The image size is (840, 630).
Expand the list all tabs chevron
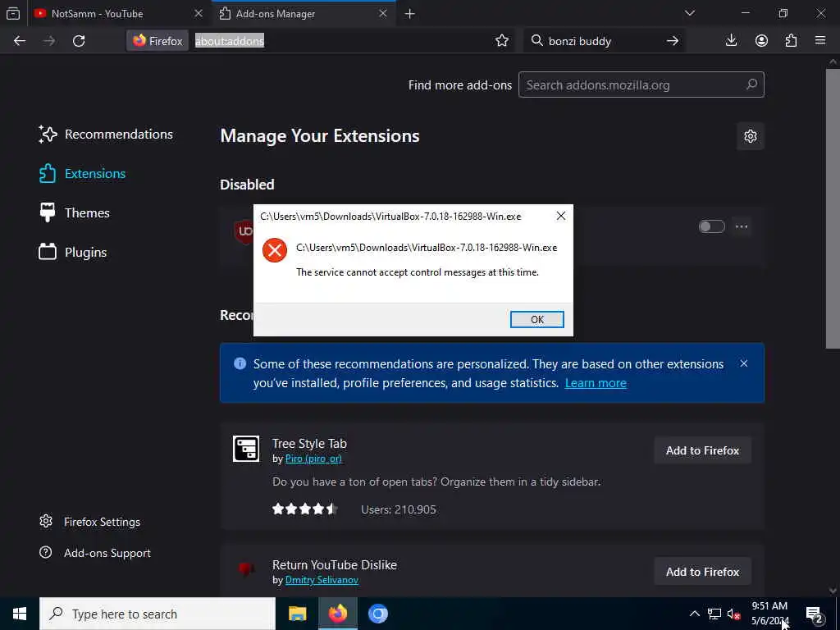(689, 13)
